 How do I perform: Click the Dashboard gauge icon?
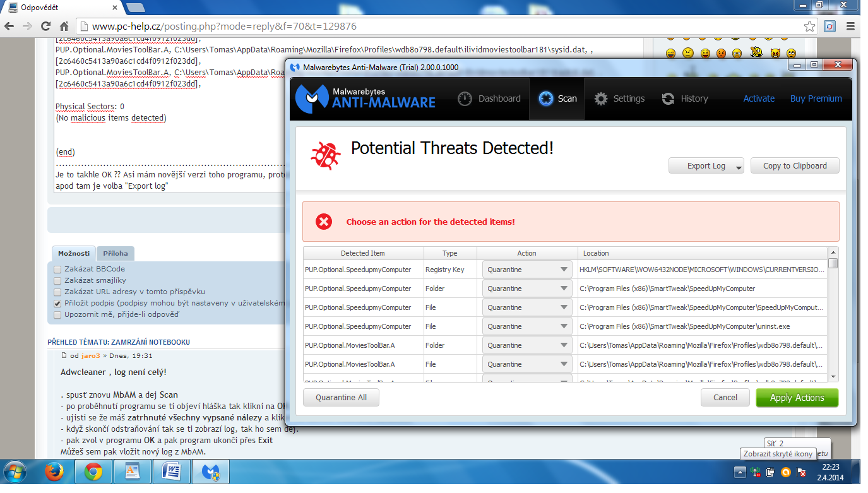465,98
